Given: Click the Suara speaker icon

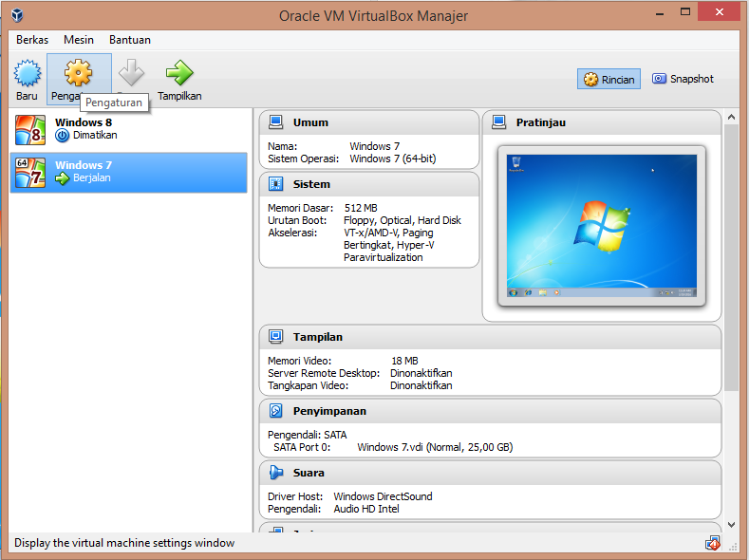Looking at the screenshot, I should [x=275, y=472].
